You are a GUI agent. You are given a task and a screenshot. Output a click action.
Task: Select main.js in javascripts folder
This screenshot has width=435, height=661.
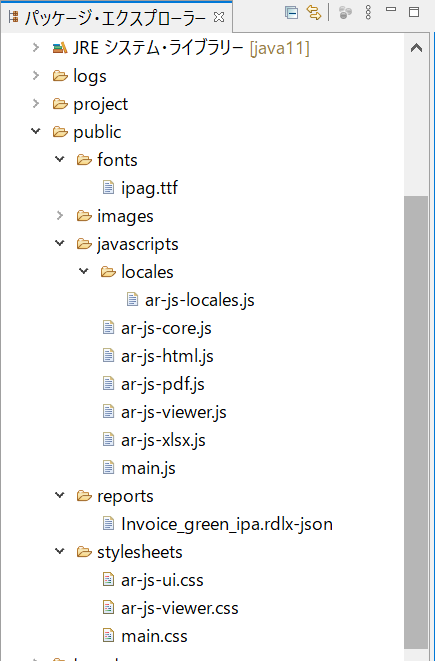coord(148,468)
